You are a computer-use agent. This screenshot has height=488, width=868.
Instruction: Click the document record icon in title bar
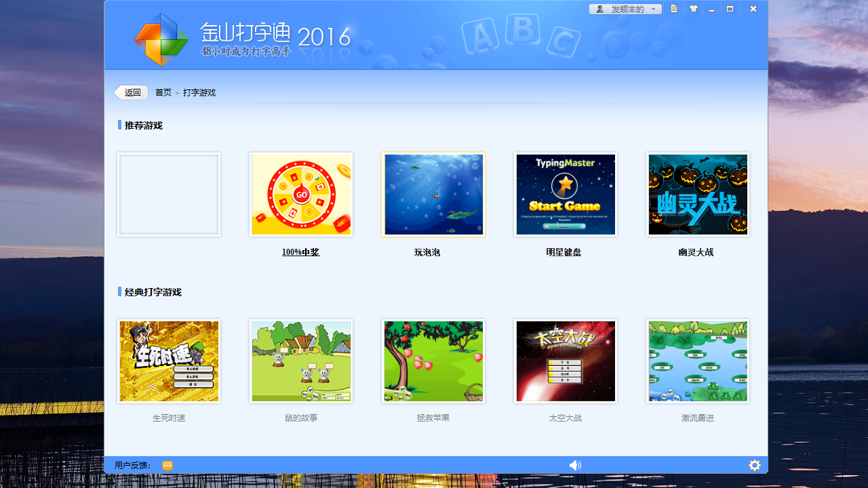pyautogui.click(x=673, y=9)
